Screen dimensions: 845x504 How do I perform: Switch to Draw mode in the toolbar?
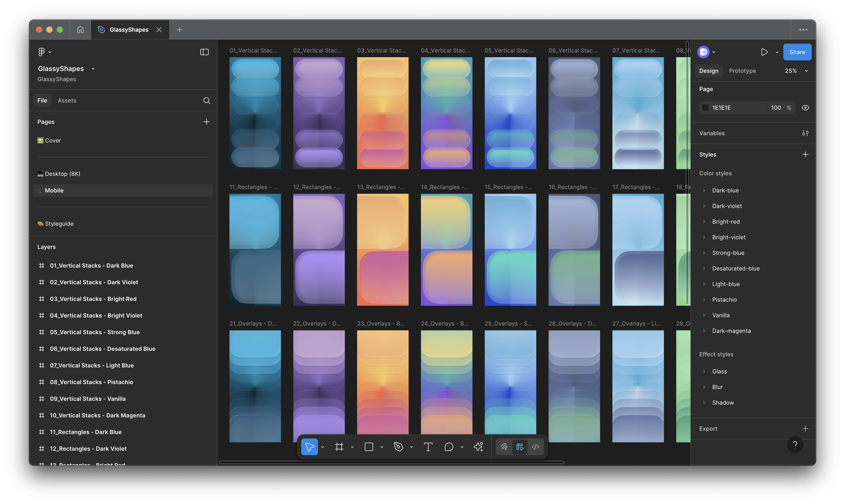504,447
